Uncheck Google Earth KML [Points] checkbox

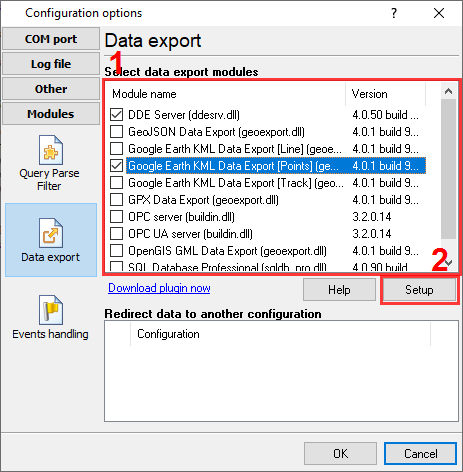pyautogui.click(x=116, y=166)
